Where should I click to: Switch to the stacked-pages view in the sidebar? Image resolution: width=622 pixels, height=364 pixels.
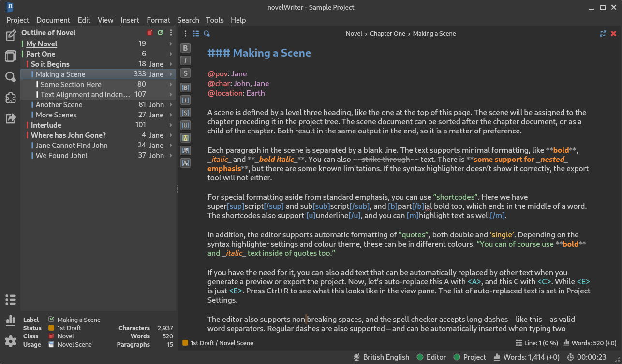[x=10, y=56]
